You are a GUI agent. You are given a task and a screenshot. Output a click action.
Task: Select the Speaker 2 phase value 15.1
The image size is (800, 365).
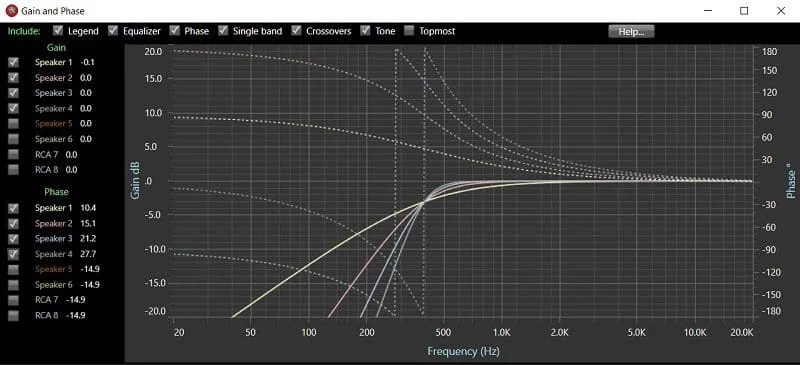point(88,223)
